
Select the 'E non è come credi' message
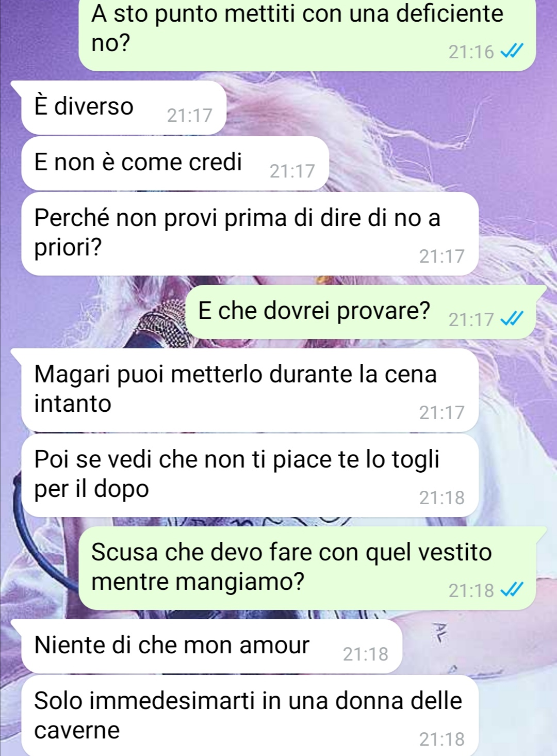pyautogui.click(x=175, y=163)
